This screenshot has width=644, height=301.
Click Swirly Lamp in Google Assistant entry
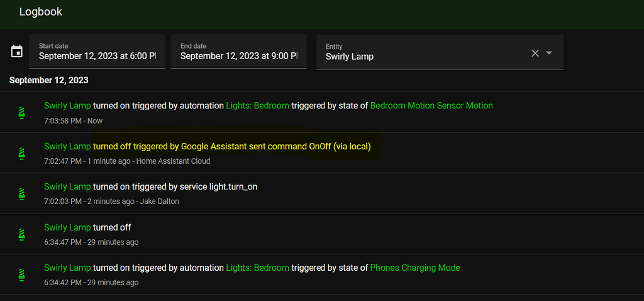[67, 146]
